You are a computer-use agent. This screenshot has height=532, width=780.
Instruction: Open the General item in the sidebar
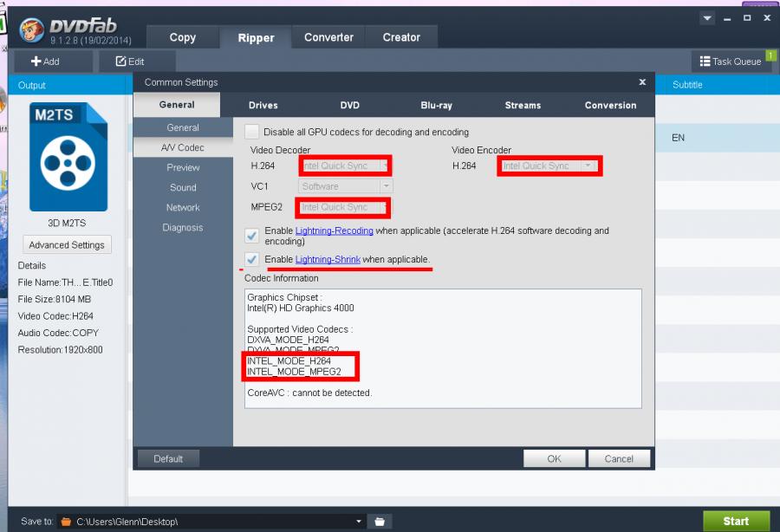[x=183, y=127]
